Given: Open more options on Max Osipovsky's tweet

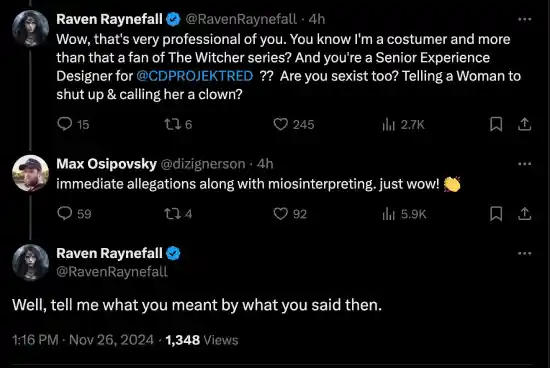Looking at the screenshot, I should pos(525,164).
